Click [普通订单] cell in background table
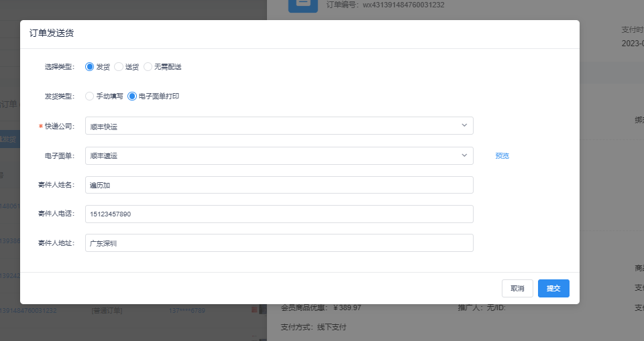Screen dimensions: 644x341 coord(107,311)
